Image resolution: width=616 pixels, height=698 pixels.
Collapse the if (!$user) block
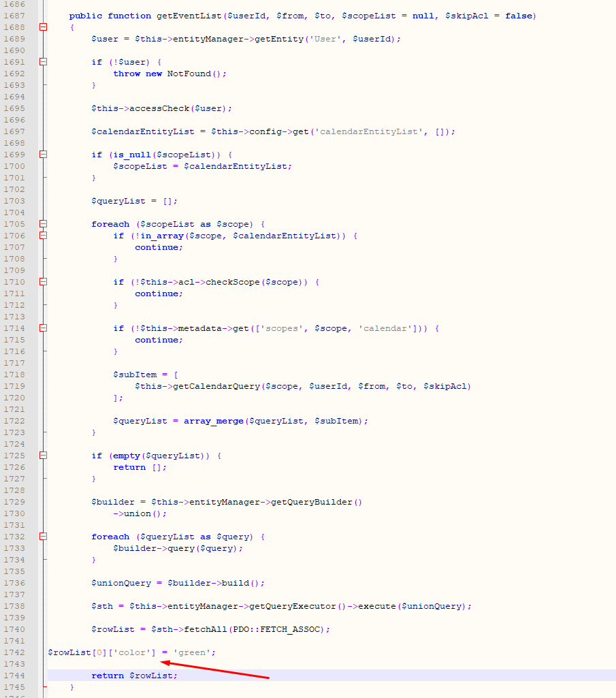point(44,62)
